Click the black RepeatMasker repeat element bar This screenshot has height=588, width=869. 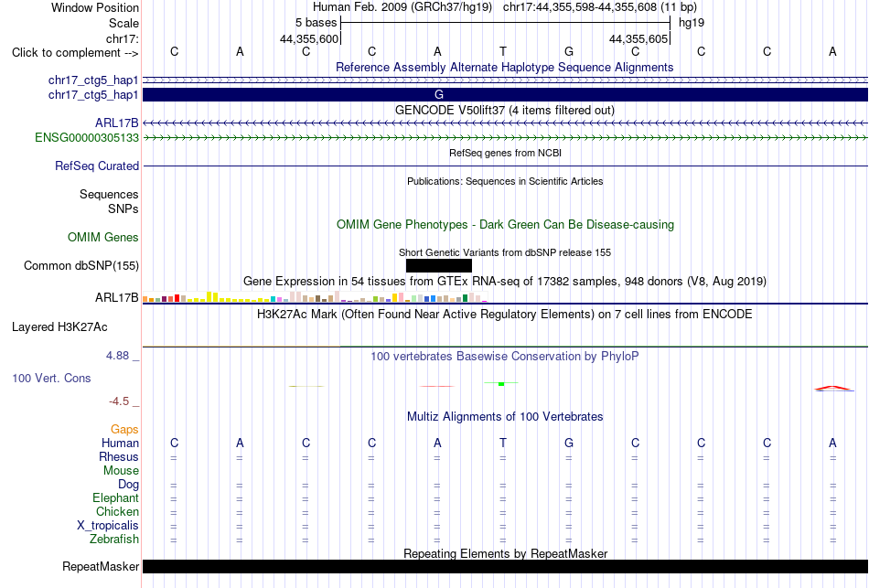tap(505, 566)
